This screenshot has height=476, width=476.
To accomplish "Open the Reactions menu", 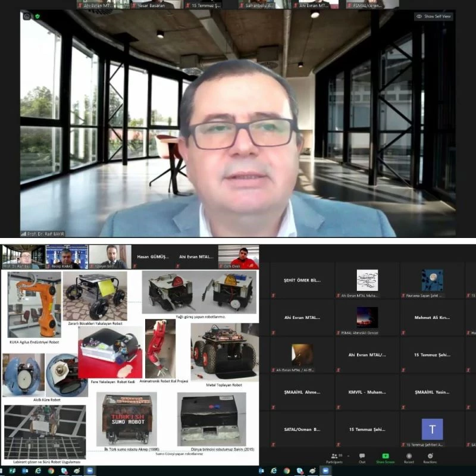I will point(430,457).
